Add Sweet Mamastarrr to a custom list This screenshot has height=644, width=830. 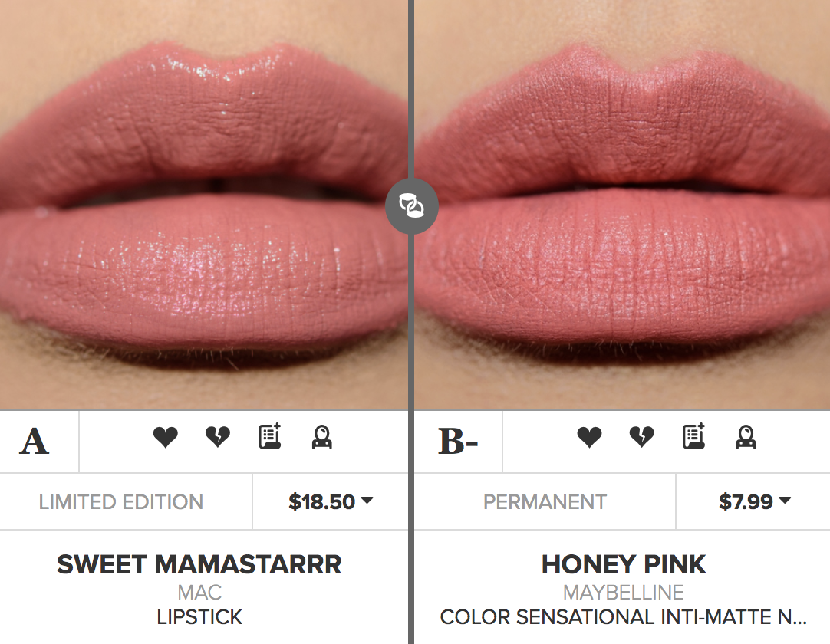(x=269, y=437)
